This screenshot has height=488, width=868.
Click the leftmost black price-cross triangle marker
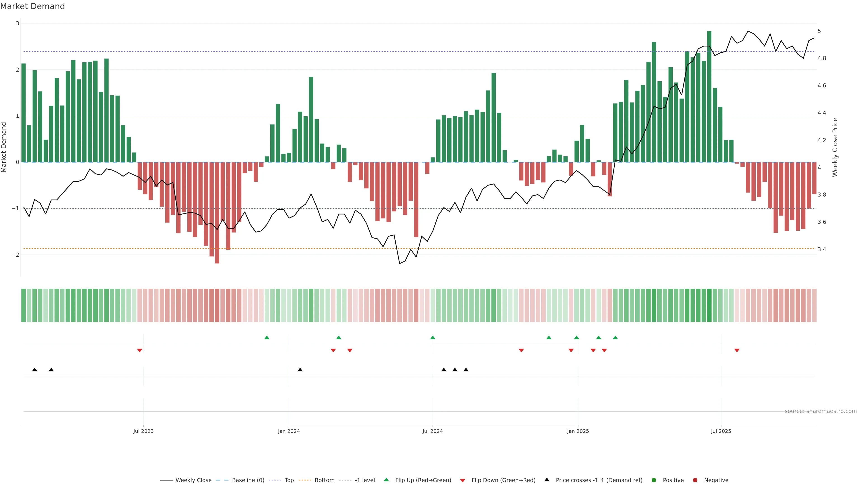[x=34, y=369]
